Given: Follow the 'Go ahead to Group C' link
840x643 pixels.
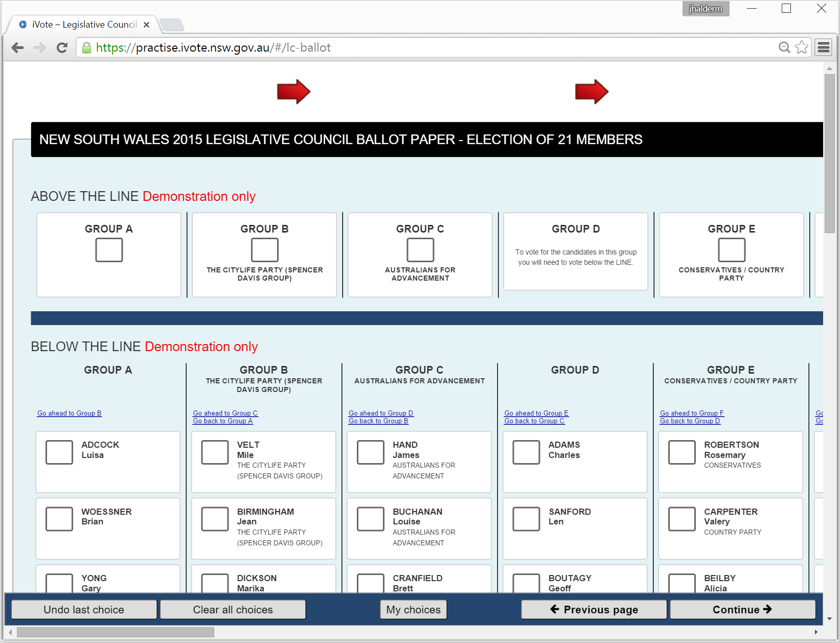Looking at the screenshot, I should click(x=225, y=413).
